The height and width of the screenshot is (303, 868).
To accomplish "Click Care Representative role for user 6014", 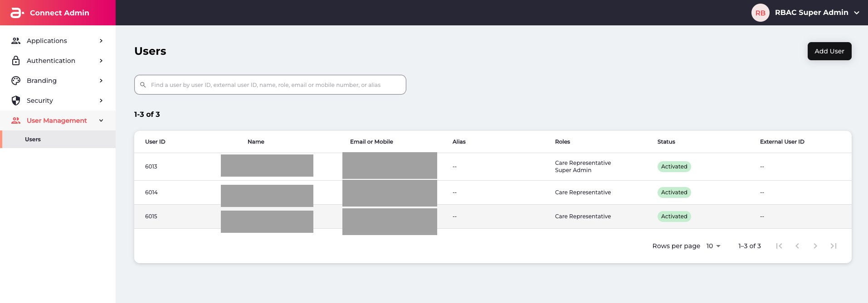I will [583, 192].
